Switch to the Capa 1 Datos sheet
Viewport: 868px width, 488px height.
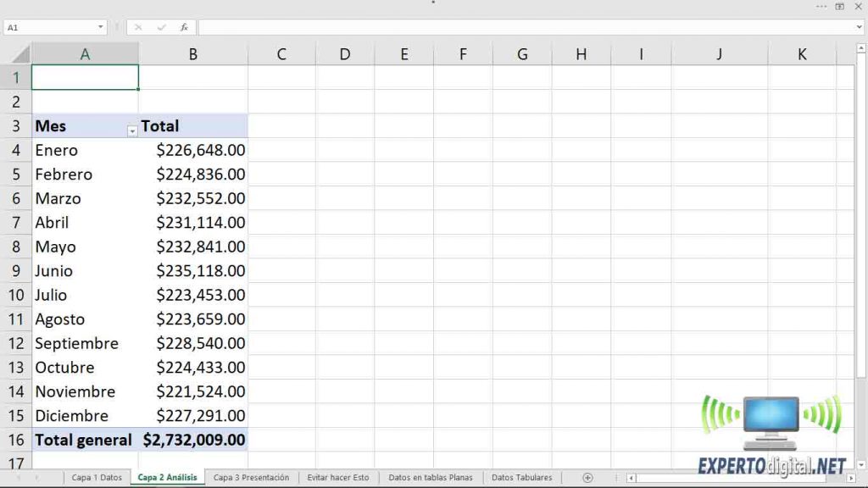click(96, 477)
